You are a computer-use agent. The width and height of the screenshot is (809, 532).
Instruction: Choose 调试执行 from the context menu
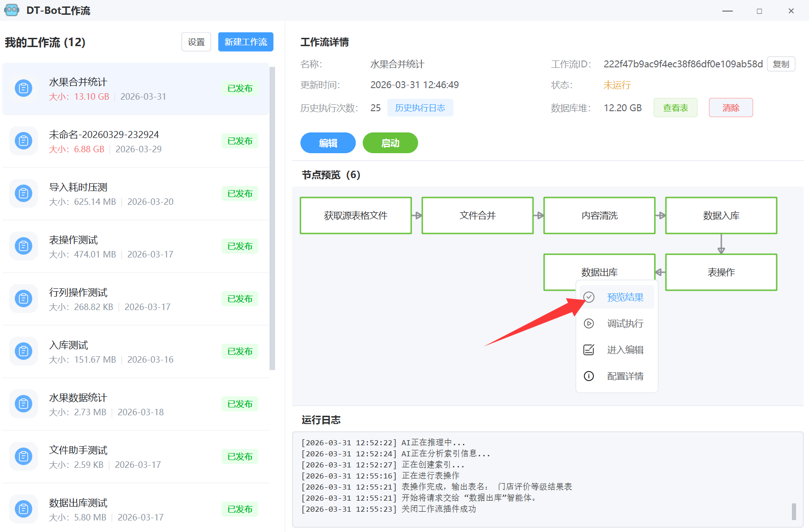(x=625, y=323)
